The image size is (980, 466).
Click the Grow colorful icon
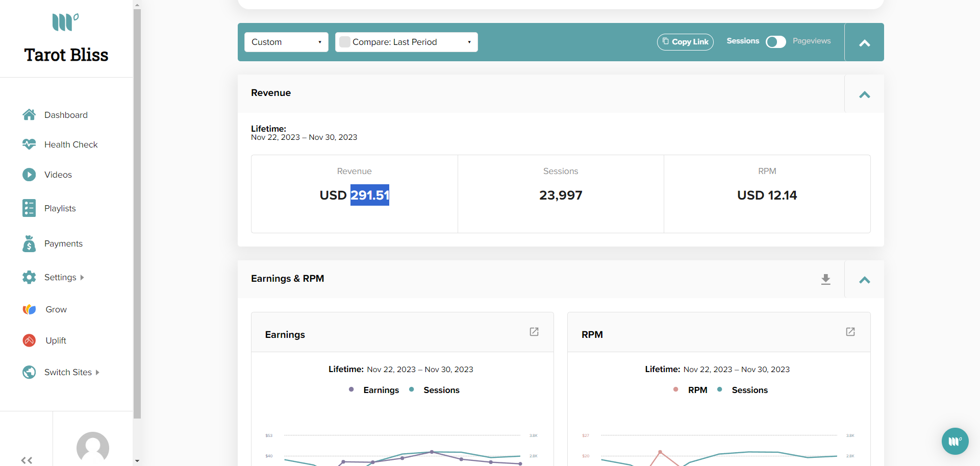pyautogui.click(x=29, y=309)
